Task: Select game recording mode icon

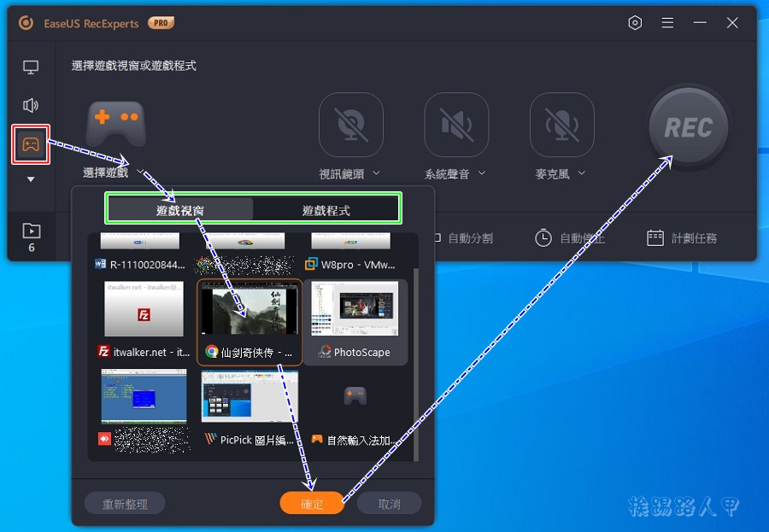Action: click(x=31, y=144)
